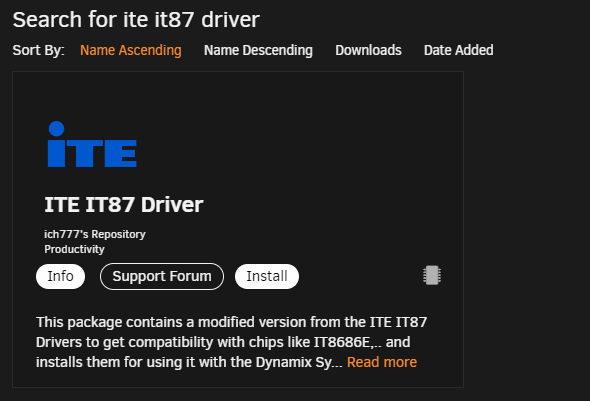
Task: Click the ITE logo image
Action: click(92, 144)
